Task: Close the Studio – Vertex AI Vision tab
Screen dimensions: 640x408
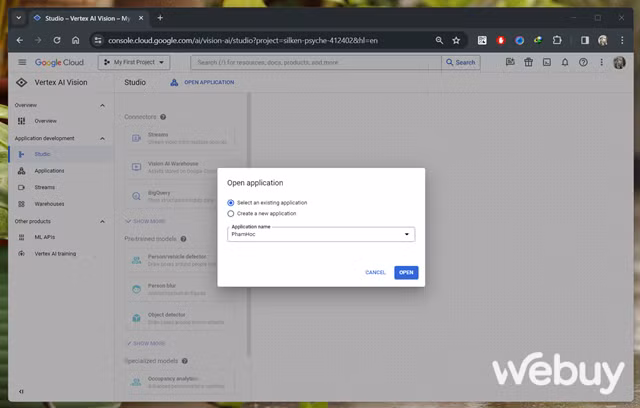Action: 141,18
